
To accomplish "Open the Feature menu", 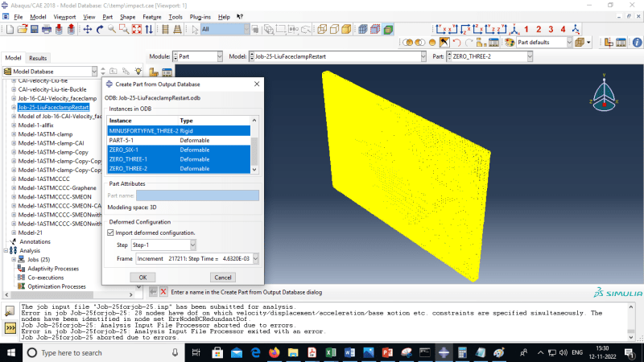I will coord(152,17).
